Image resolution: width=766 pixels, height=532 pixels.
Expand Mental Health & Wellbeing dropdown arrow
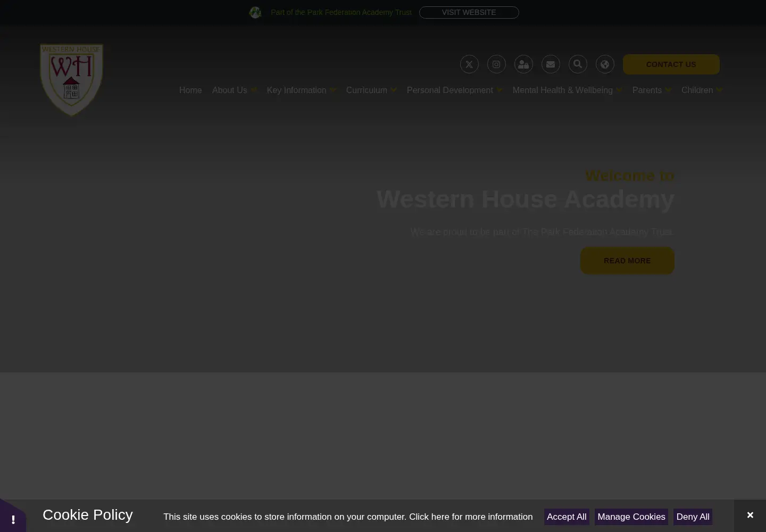619,90
